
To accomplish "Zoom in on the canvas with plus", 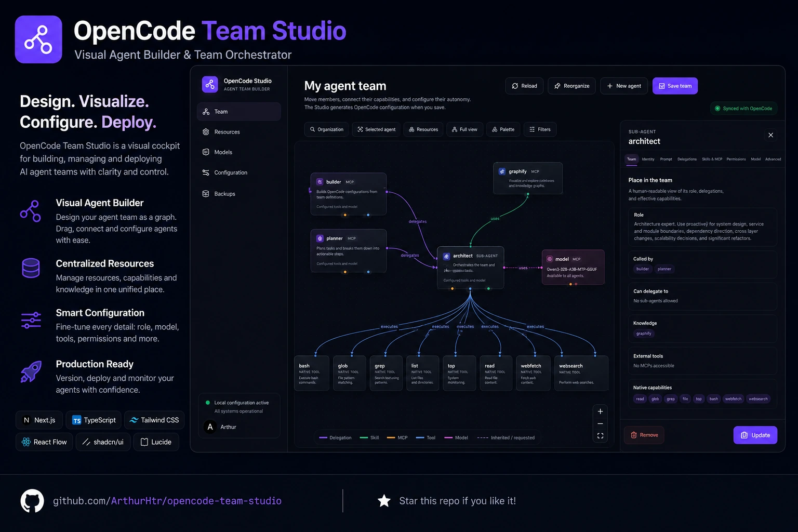I will [x=600, y=411].
